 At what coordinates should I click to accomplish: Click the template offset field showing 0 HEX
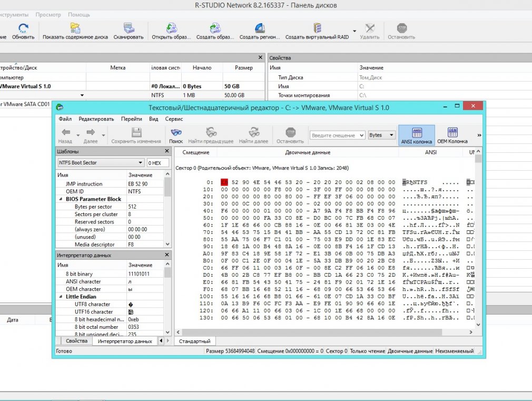(x=158, y=163)
